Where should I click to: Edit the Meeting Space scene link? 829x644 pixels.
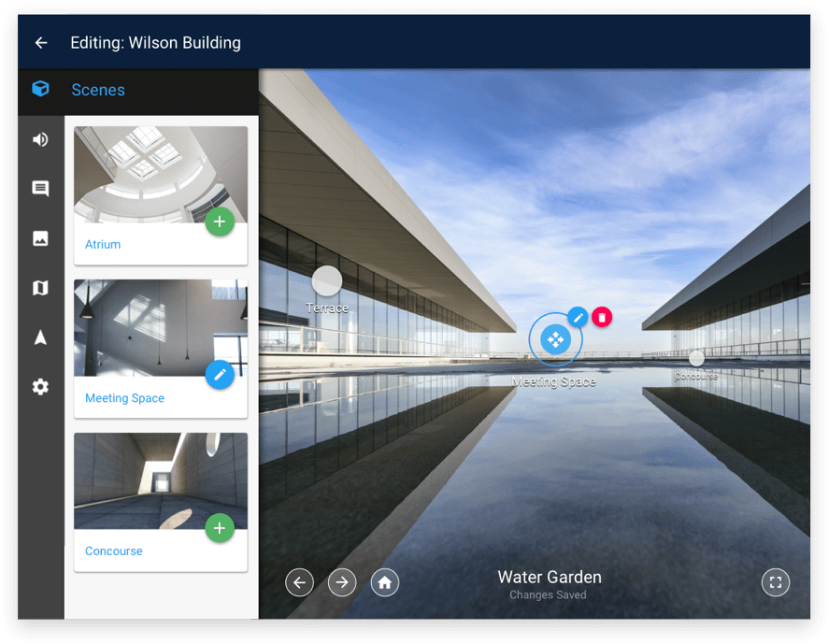220,375
